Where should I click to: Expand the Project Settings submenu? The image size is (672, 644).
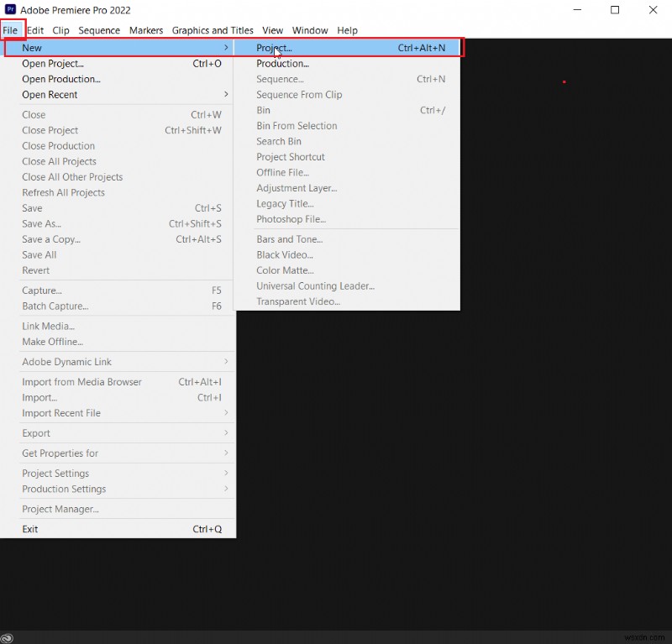coord(118,474)
